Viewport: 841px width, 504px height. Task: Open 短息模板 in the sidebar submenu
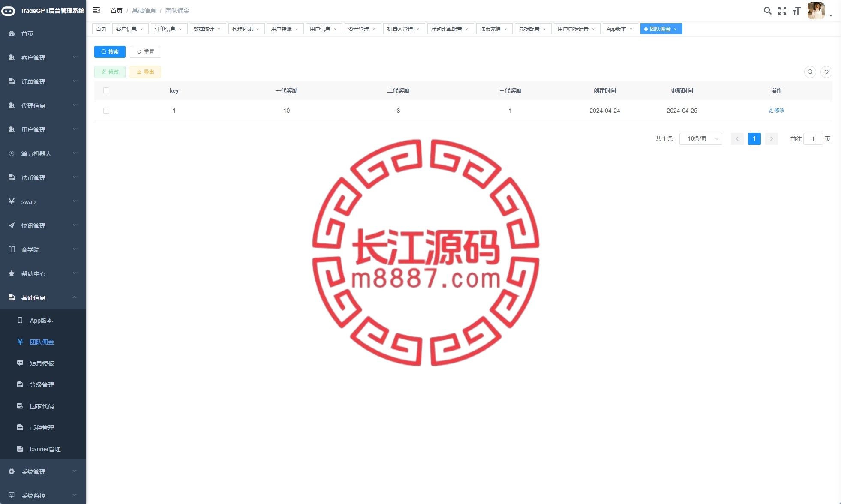tap(43, 363)
